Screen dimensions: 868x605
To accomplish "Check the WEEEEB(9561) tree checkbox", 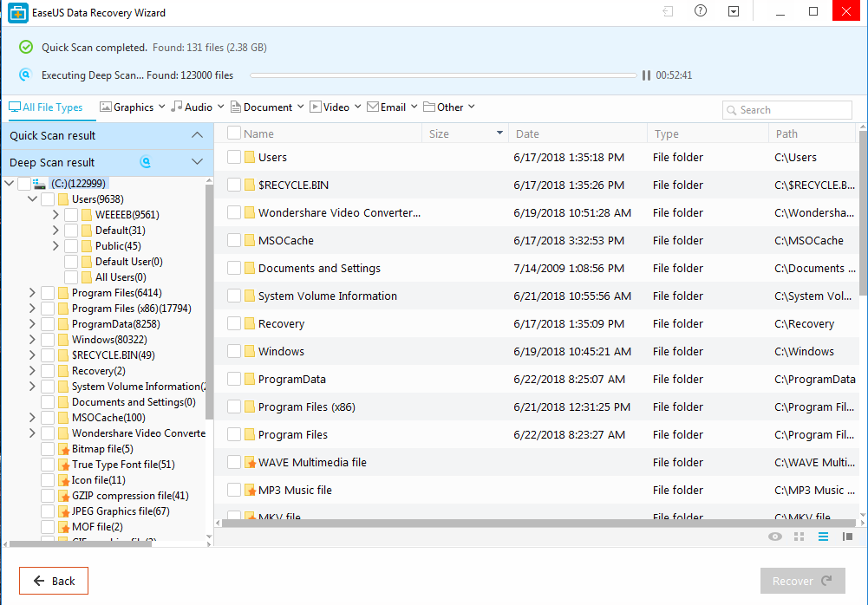I will point(71,215).
